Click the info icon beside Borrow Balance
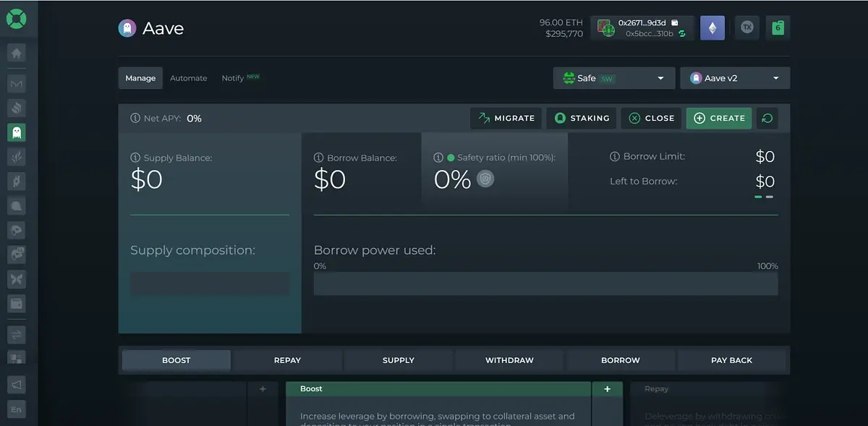This screenshot has width=868, height=426. 319,158
